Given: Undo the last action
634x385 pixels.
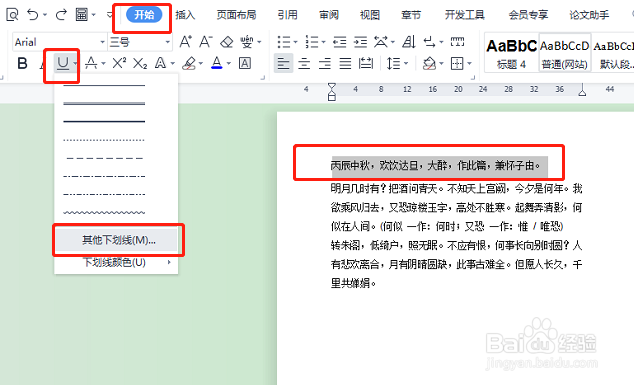Looking at the screenshot, I should click(33, 15).
